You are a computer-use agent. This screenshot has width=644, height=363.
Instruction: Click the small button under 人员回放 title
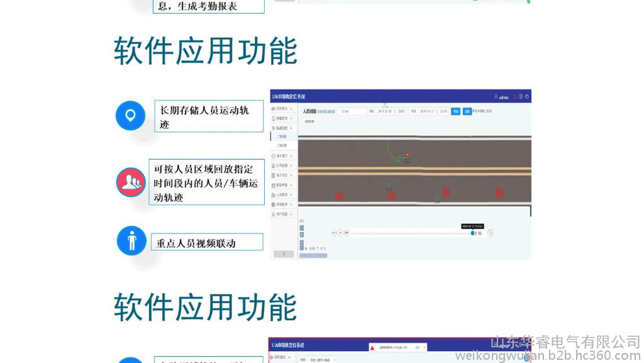point(309,121)
